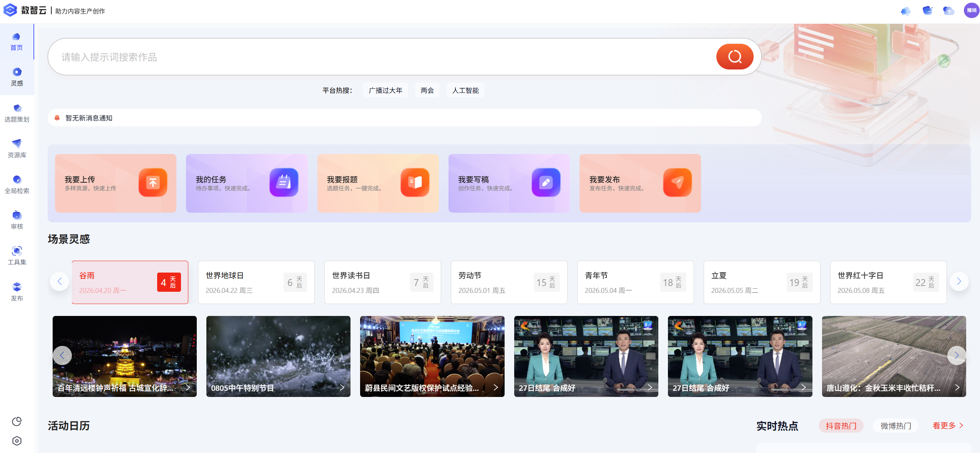This screenshot has height=453, width=980.
Task: Show next scene inspiration dates arrow
Action: pyautogui.click(x=959, y=281)
